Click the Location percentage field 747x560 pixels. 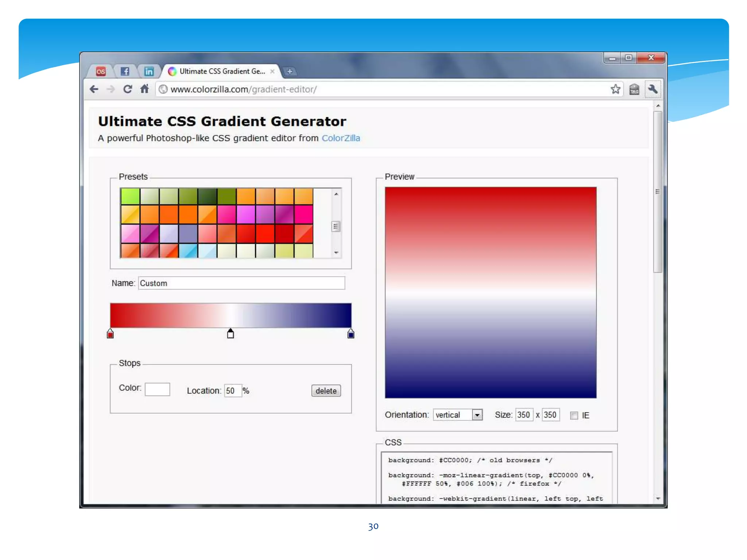tap(233, 391)
